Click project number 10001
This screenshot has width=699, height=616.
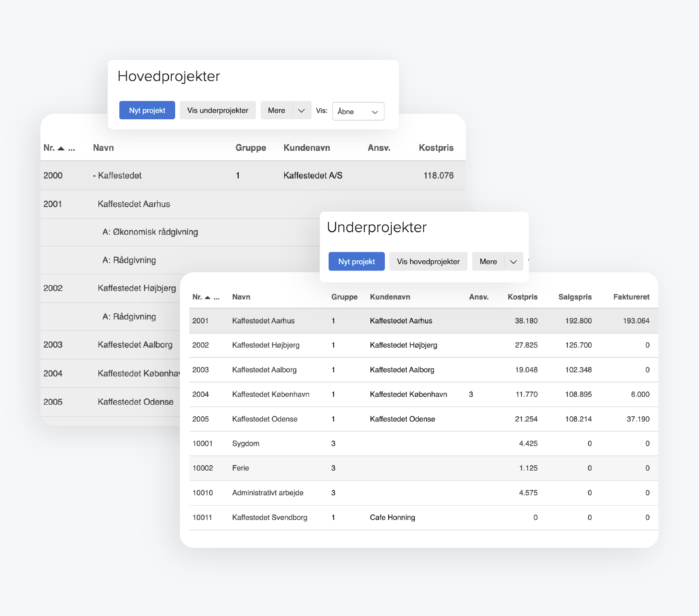coord(202,443)
